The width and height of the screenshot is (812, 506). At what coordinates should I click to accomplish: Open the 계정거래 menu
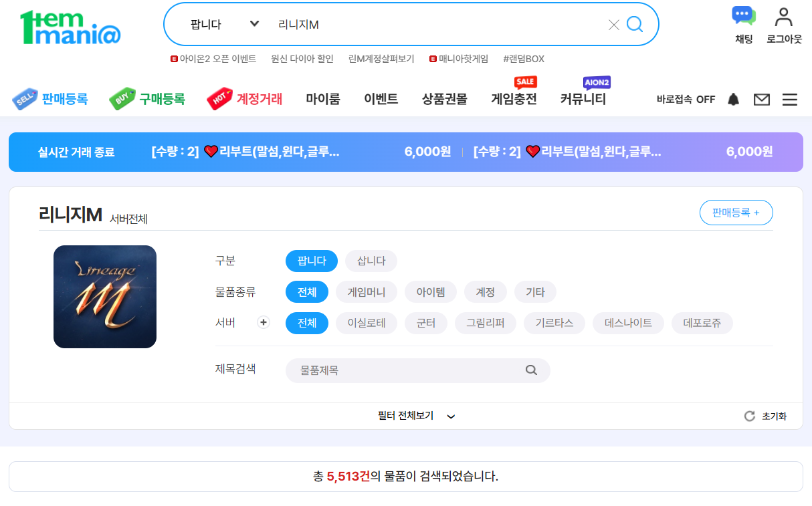pyautogui.click(x=245, y=99)
